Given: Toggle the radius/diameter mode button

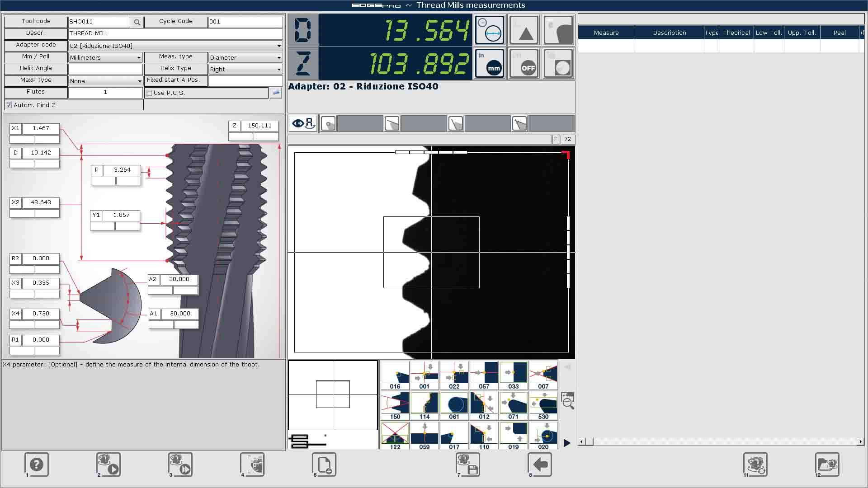Looking at the screenshot, I should click(490, 30).
